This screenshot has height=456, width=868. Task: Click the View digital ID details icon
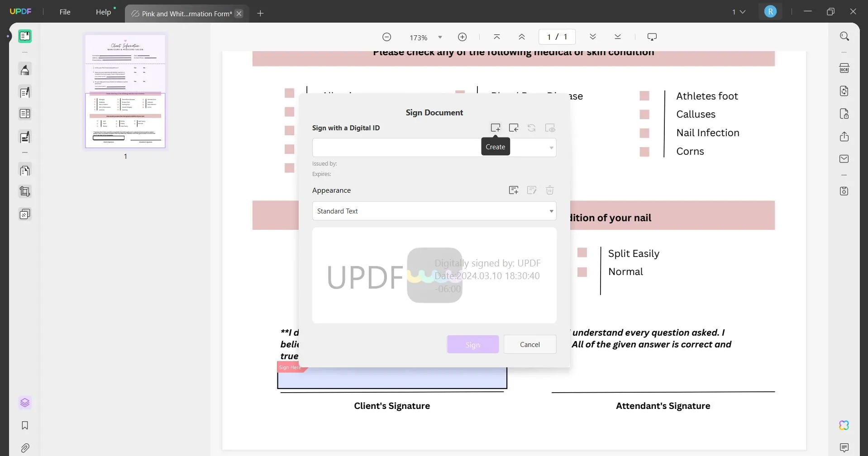pos(550,128)
